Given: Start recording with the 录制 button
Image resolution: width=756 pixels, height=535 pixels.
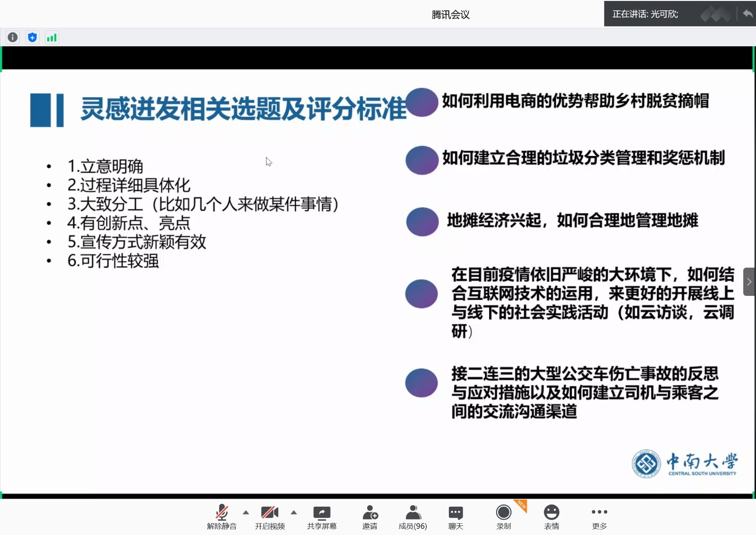Looking at the screenshot, I should (504, 517).
